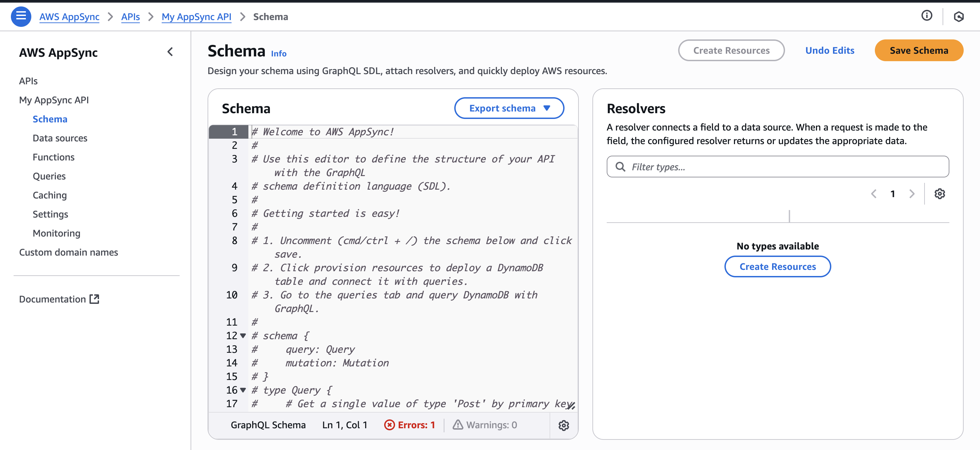Open editor settings gear in status bar

[x=563, y=425]
